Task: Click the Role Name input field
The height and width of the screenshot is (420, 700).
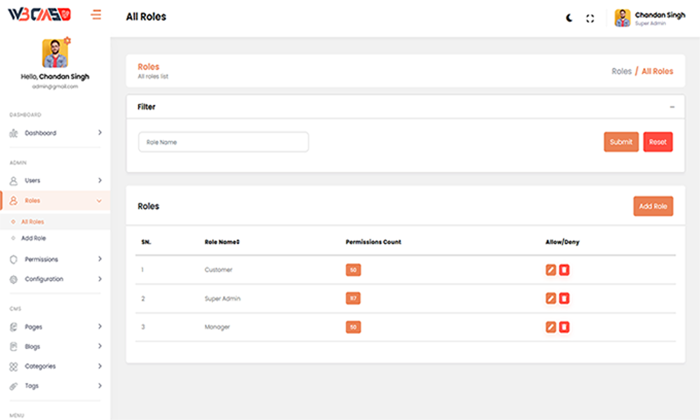Action: [x=223, y=142]
